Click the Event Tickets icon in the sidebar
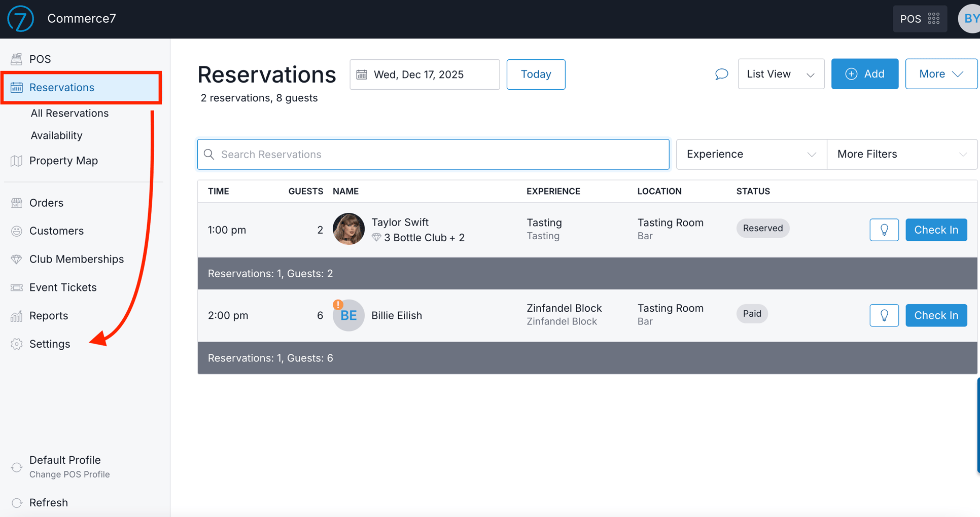Viewport: 980px width, 517px height. point(17,287)
